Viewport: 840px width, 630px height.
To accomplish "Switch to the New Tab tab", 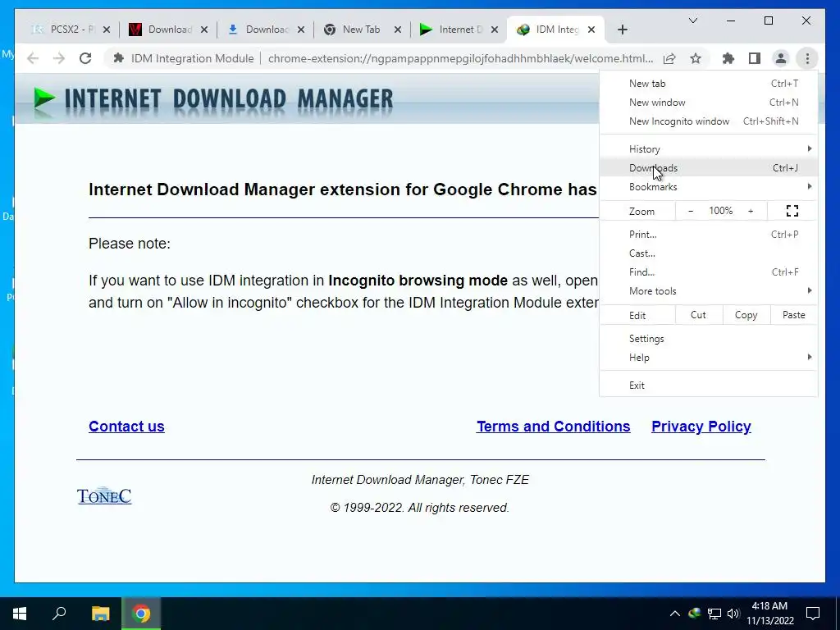I will [361, 30].
